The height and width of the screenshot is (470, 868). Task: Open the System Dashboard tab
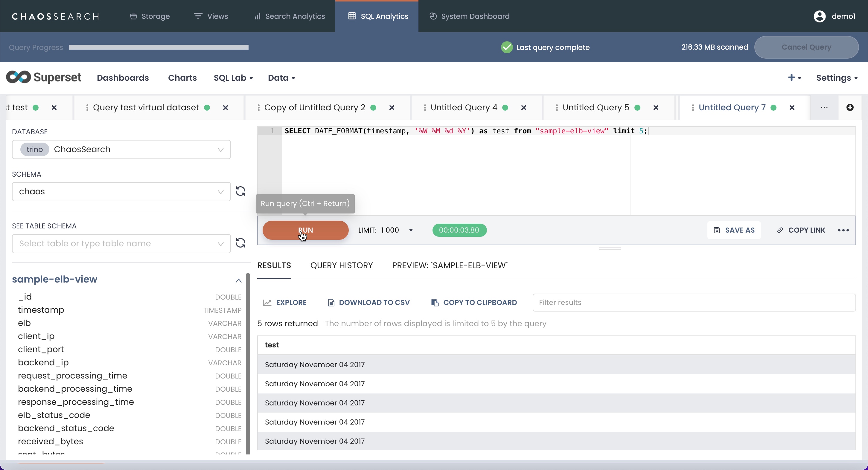[x=469, y=16]
